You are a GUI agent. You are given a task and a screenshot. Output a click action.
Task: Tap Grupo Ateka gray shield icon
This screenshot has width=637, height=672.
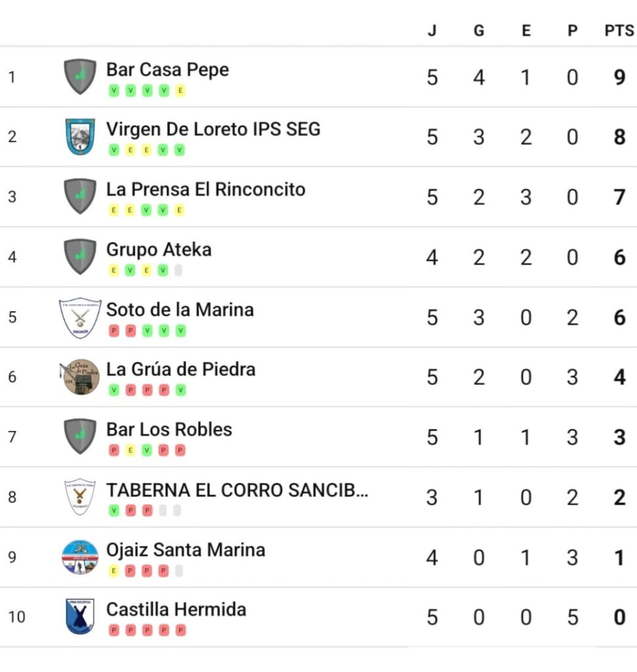click(x=79, y=257)
